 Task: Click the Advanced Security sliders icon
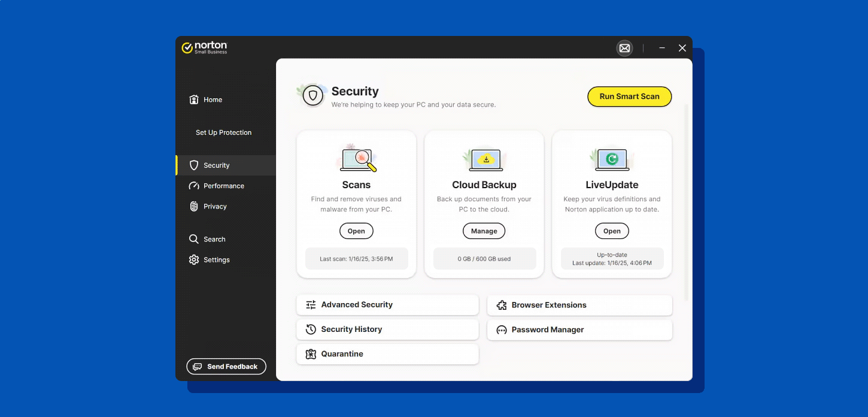click(311, 304)
